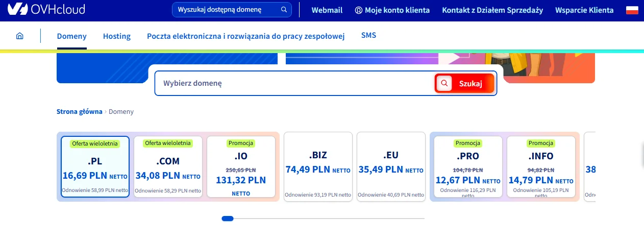Image resolution: width=644 pixels, height=241 pixels.
Task: Click the Domeny breadcrumb text
Action: [x=121, y=111]
